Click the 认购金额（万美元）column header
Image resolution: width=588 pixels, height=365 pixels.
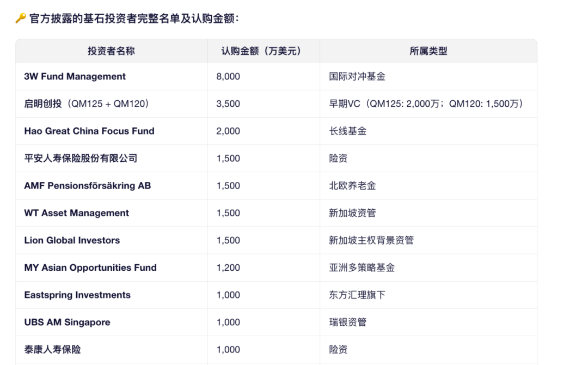pos(261,51)
